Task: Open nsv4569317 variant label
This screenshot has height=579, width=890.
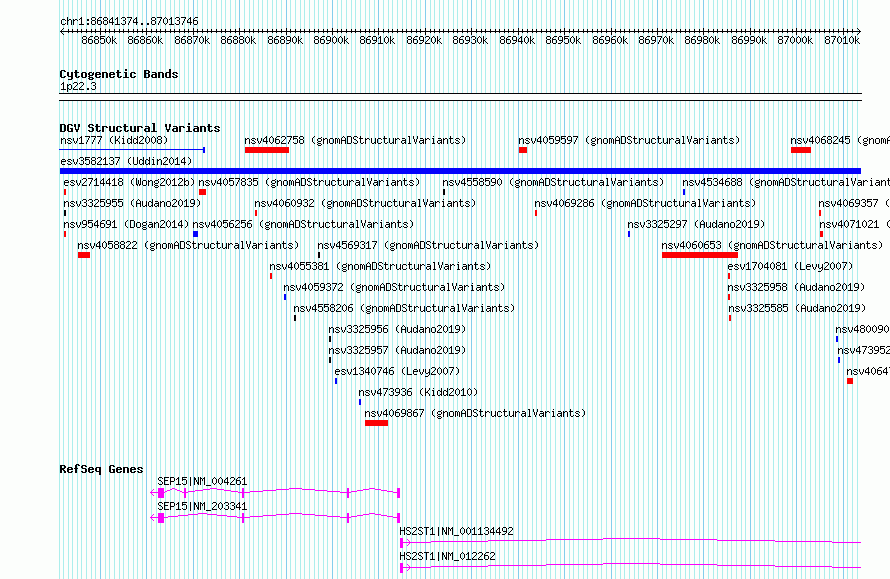Action: [x=428, y=245]
